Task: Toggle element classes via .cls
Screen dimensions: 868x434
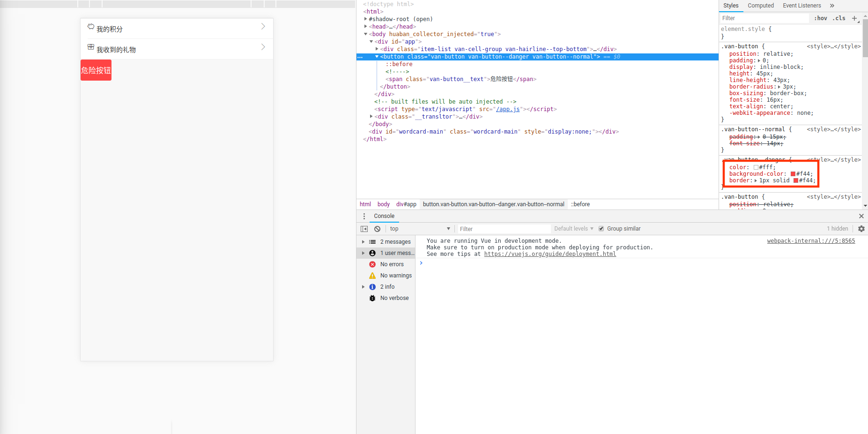Action: (839, 18)
